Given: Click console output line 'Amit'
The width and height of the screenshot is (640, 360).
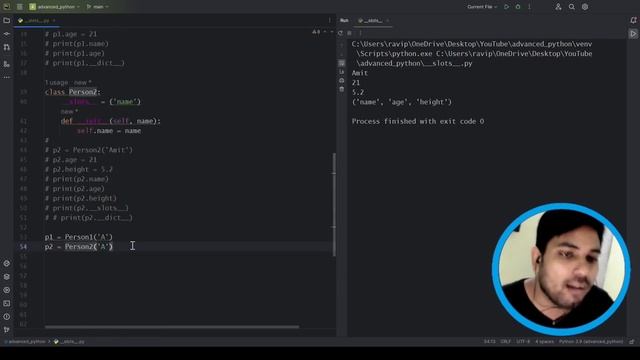Looking at the screenshot, I should [x=360, y=73].
